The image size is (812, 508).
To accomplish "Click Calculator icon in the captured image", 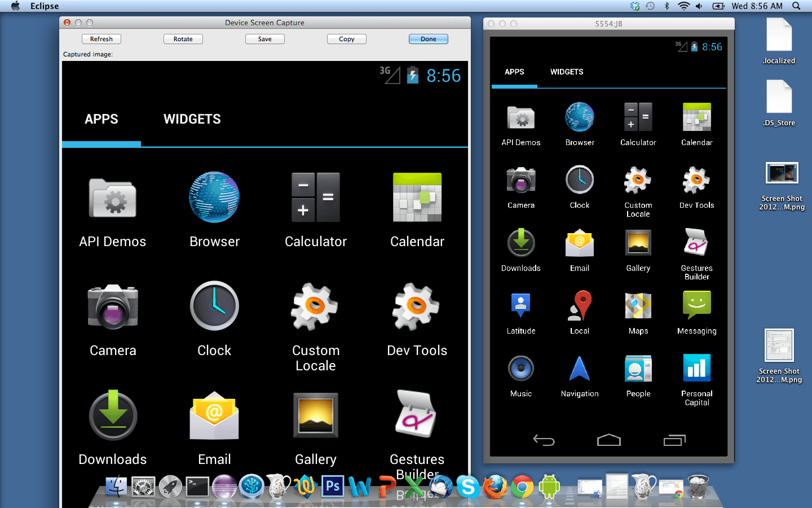I will (316, 197).
